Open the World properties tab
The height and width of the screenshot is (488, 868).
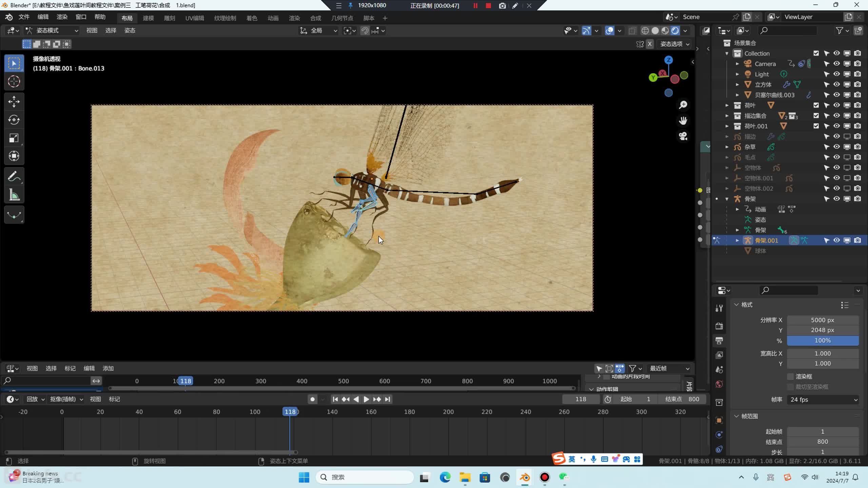click(719, 384)
